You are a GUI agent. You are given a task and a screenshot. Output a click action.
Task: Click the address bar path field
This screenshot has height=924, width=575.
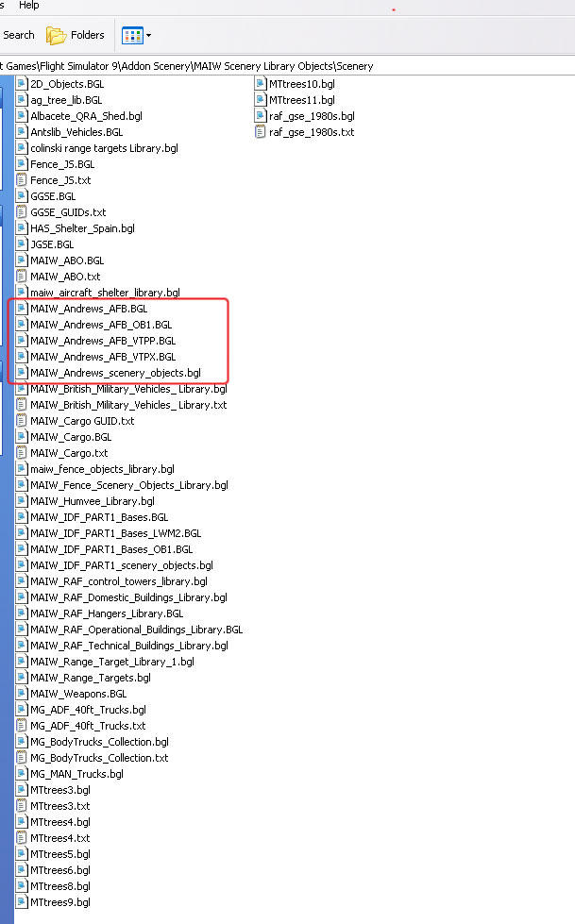189,66
